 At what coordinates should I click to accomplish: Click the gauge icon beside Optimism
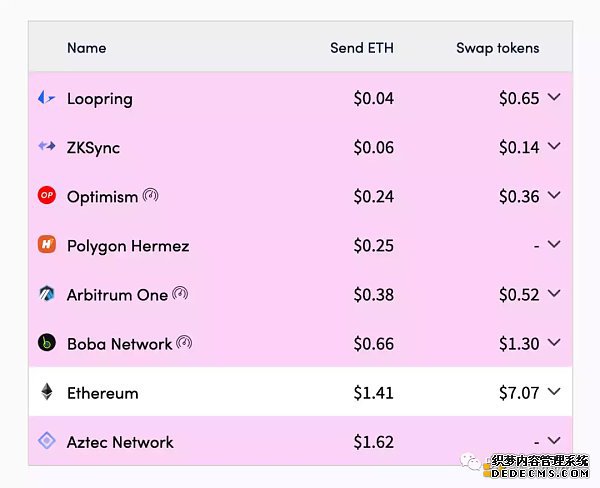click(150, 195)
